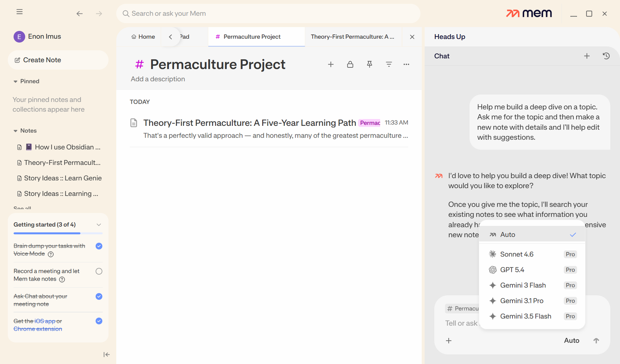Check the Record a meeting task circle
The width and height of the screenshot is (620, 364).
(99, 271)
